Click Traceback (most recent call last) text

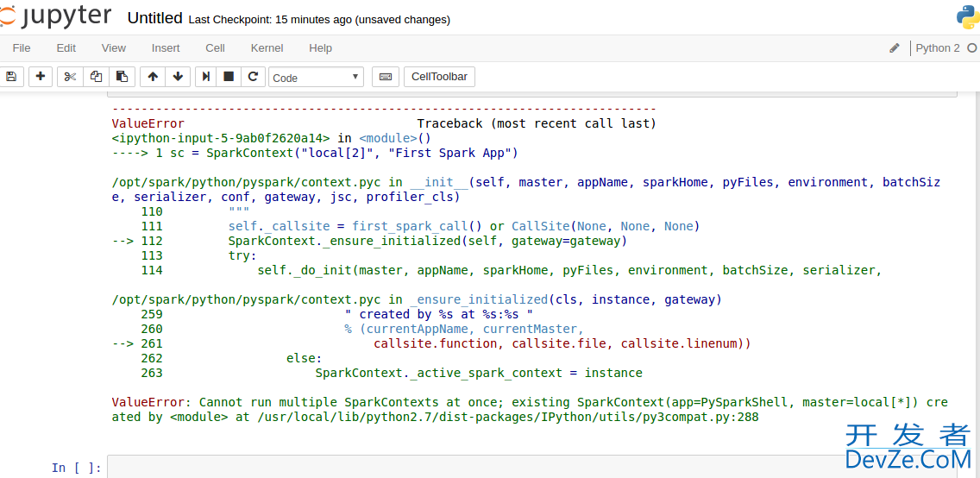click(537, 123)
